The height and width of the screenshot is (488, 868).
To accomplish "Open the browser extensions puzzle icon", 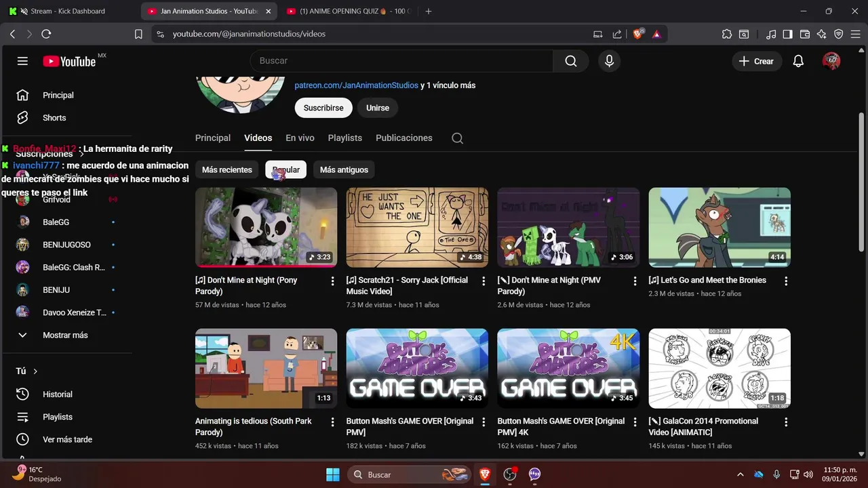I will 727,34.
